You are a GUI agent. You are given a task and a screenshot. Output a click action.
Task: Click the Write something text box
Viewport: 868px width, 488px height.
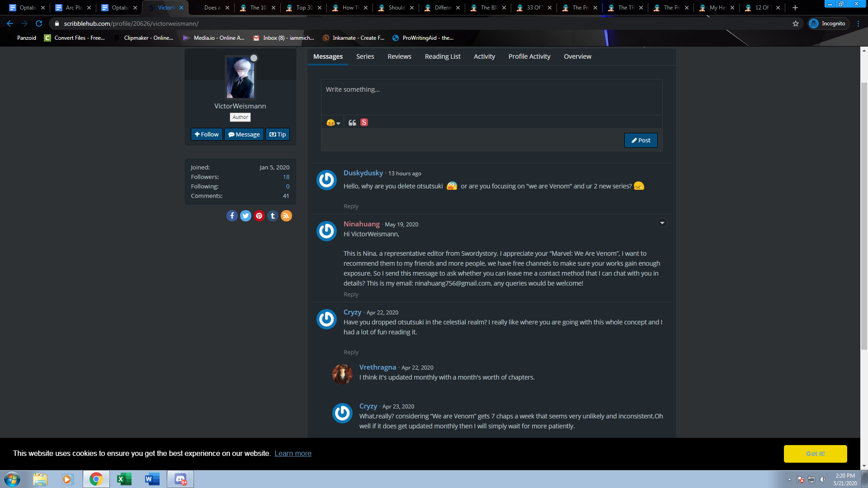coord(491,97)
